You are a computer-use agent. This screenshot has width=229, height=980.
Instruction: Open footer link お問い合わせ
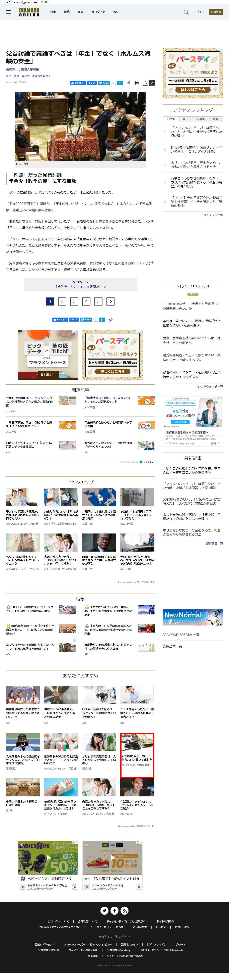click(x=182, y=927)
